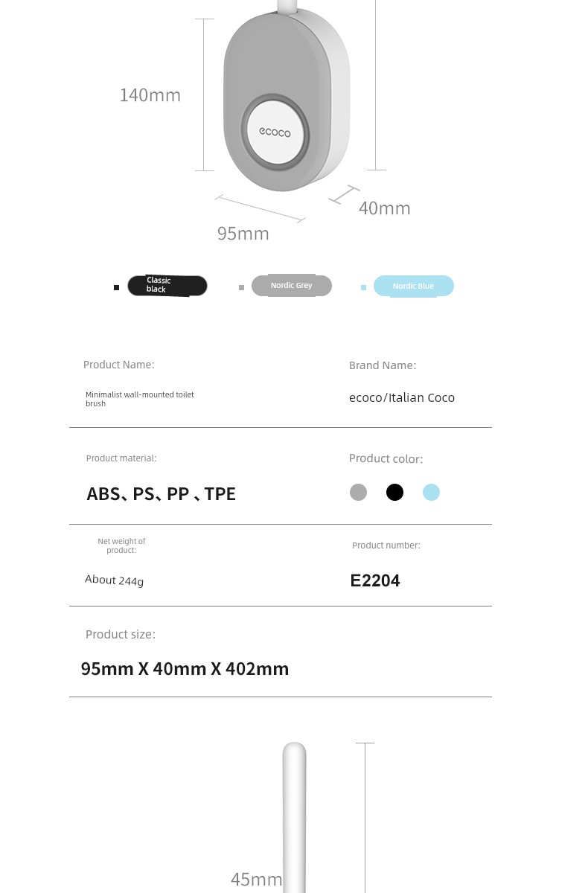Click the small black square bullet
588x893 pixels.
116,287
